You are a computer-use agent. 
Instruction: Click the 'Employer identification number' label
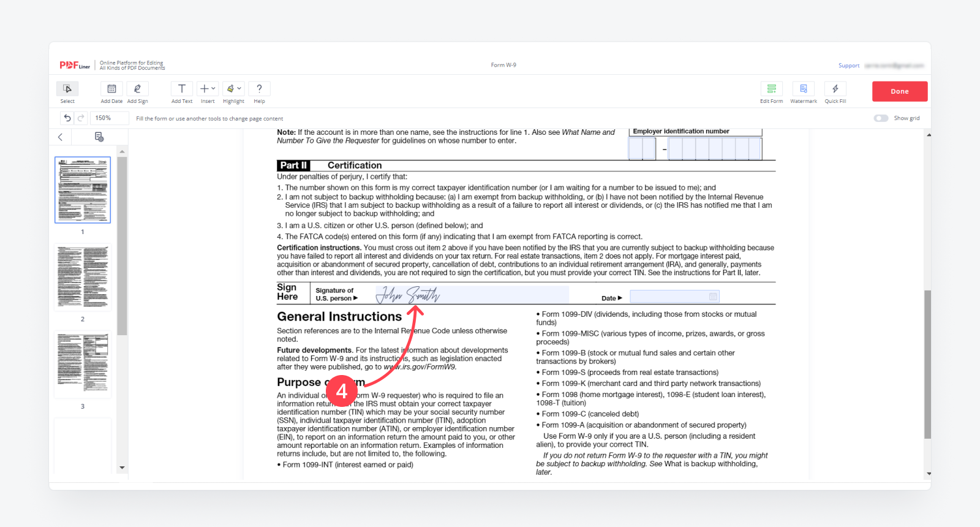(681, 131)
